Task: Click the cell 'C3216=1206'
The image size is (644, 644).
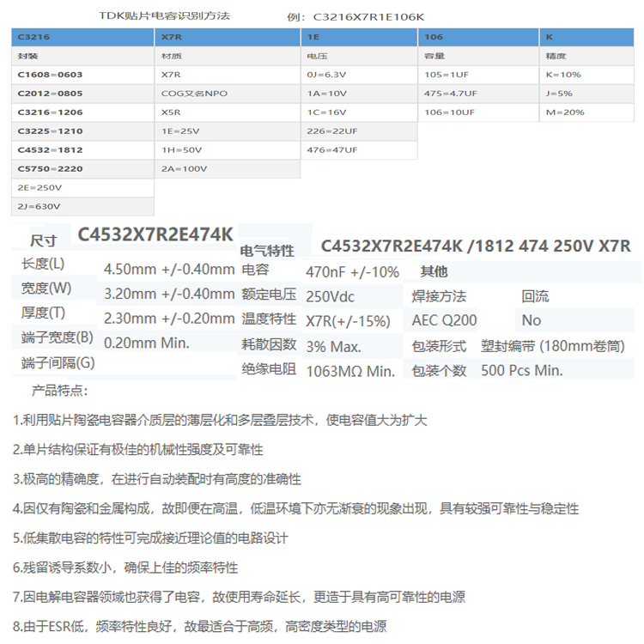Action: [x=82, y=112]
